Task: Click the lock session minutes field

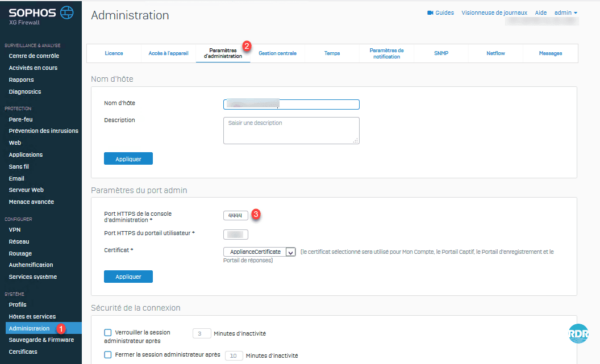Action: tap(201, 334)
